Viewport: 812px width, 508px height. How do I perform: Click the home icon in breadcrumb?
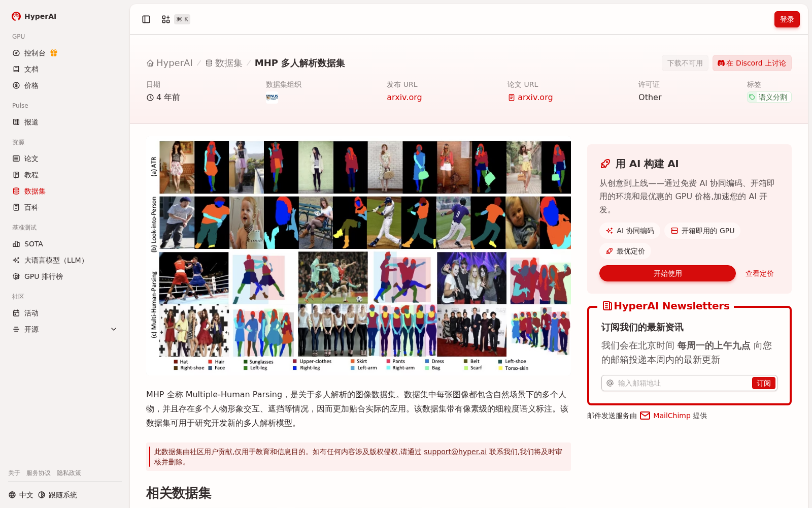point(150,63)
